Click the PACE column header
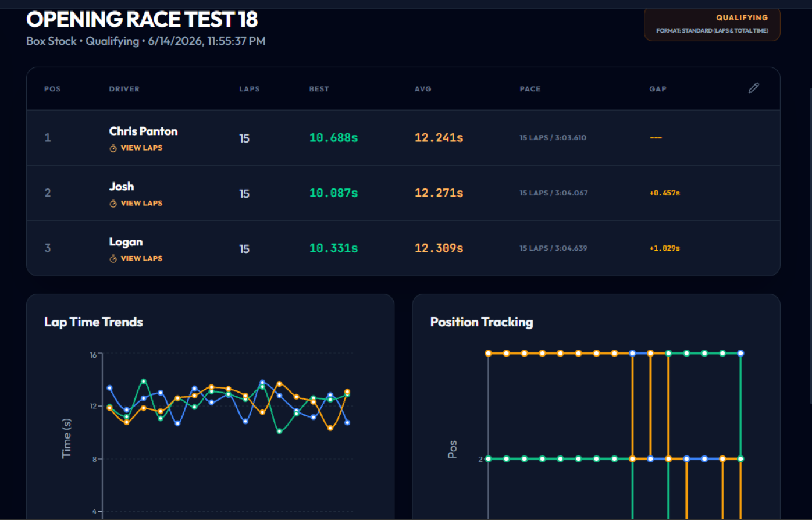The height and width of the screenshot is (520, 812). tap(530, 89)
